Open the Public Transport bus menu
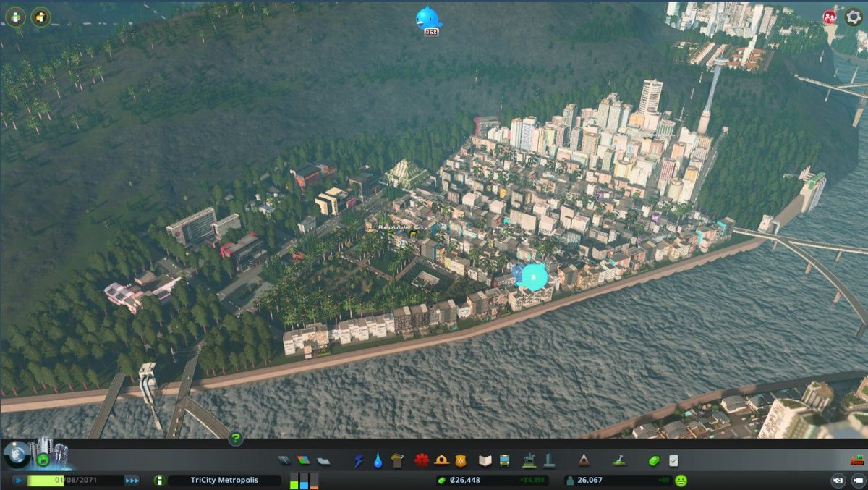 (504, 461)
